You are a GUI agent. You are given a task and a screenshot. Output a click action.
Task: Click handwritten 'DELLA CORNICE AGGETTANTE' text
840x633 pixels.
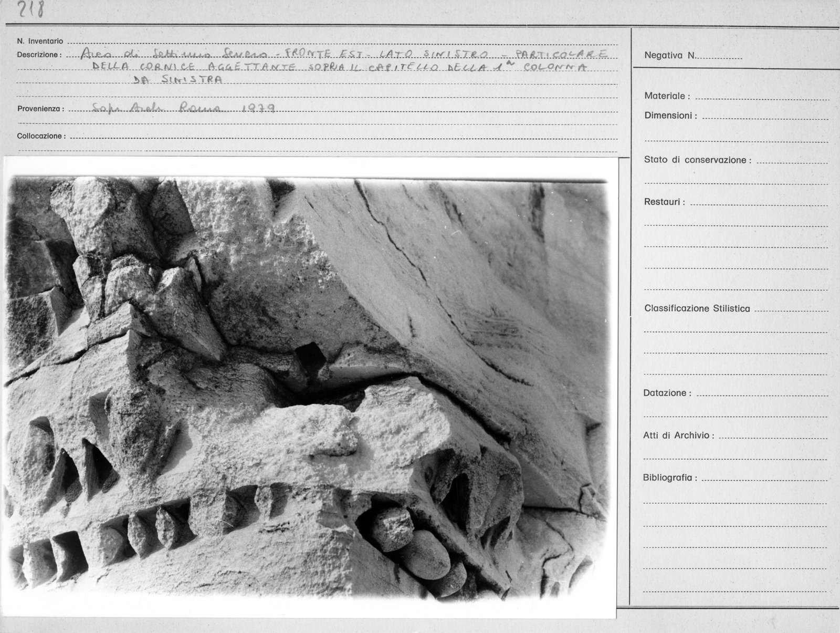pyautogui.click(x=195, y=67)
